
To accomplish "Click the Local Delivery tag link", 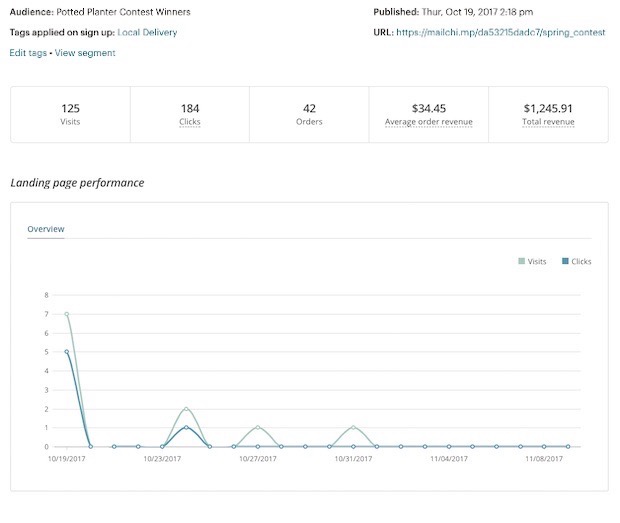I will (x=147, y=32).
